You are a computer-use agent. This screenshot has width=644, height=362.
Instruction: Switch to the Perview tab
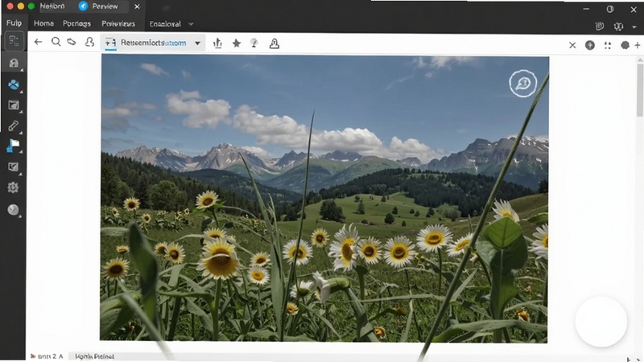(x=105, y=6)
